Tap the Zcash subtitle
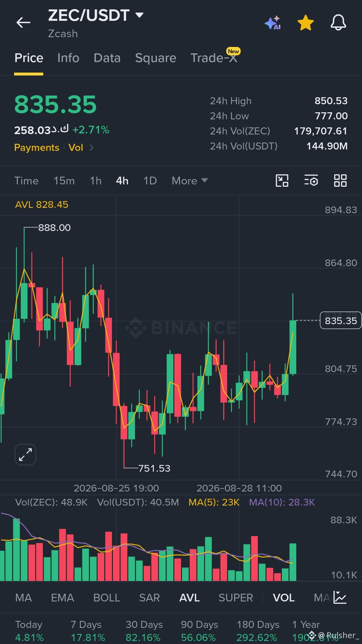 (63, 34)
